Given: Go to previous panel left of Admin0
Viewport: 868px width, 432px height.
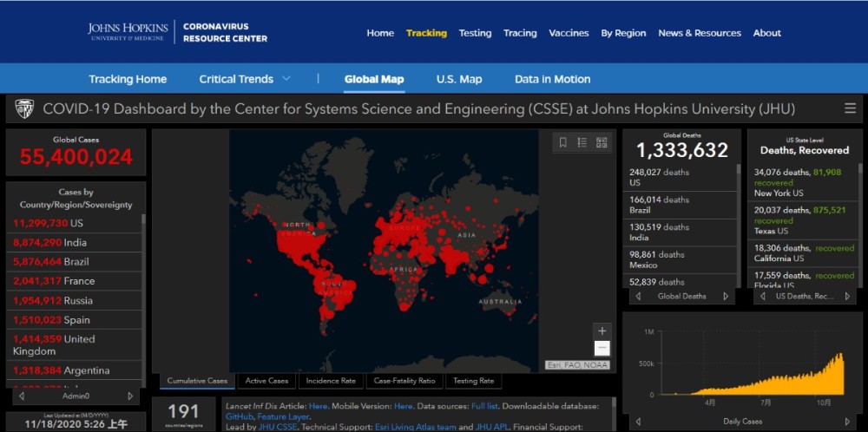Looking at the screenshot, I should tap(21, 396).
